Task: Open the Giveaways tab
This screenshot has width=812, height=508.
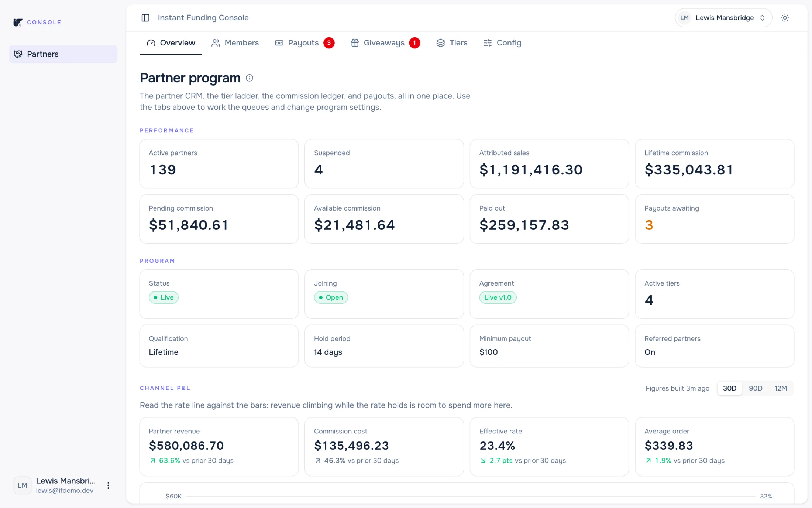Action: point(385,43)
